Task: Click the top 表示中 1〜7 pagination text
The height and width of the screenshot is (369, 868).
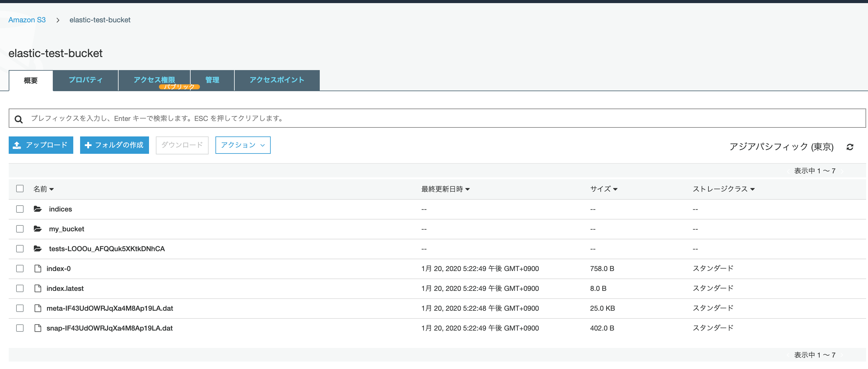Action: tap(814, 171)
